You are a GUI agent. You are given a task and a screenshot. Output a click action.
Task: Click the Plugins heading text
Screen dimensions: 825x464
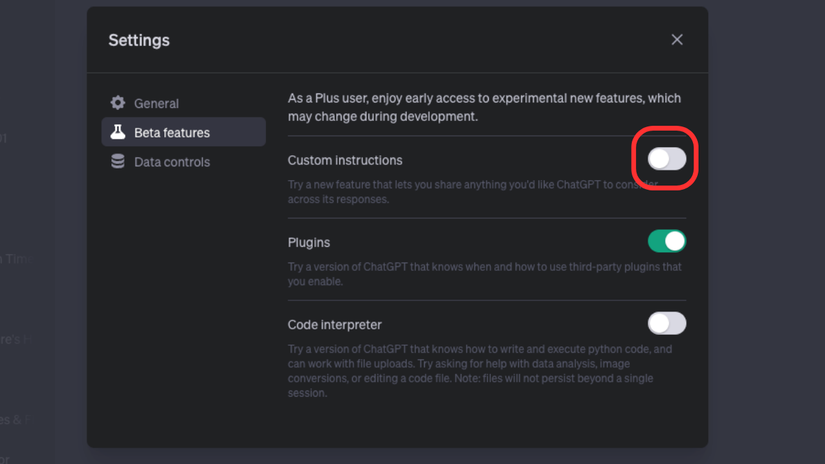[x=309, y=243]
